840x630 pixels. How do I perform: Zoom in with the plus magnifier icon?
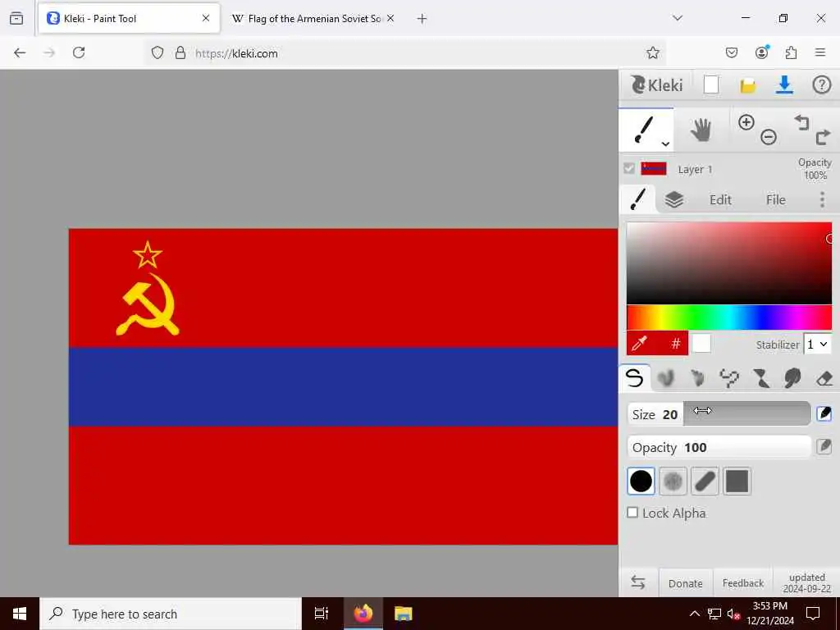(746, 122)
